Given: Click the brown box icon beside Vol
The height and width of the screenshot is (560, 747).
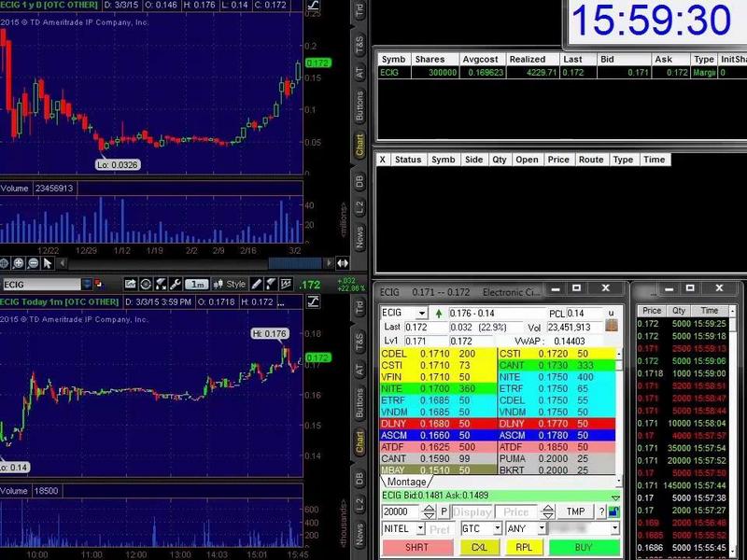Looking at the screenshot, I should (x=612, y=326).
